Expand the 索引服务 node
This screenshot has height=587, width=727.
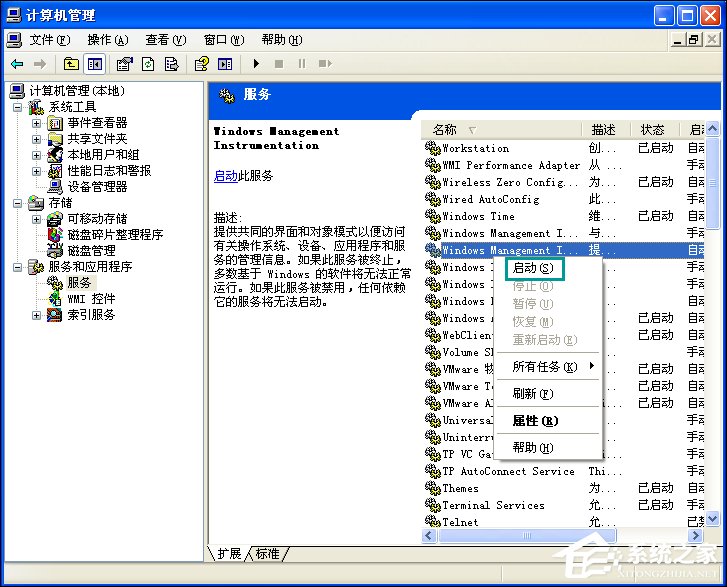[x=36, y=315]
